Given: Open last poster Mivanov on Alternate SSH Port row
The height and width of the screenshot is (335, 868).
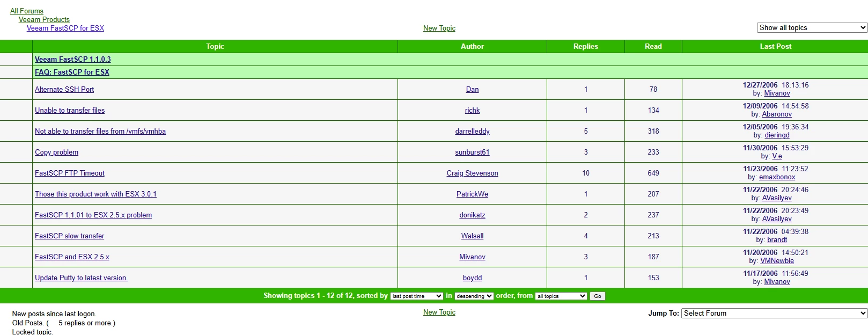Looking at the screenshot, I should coord(777,93).
